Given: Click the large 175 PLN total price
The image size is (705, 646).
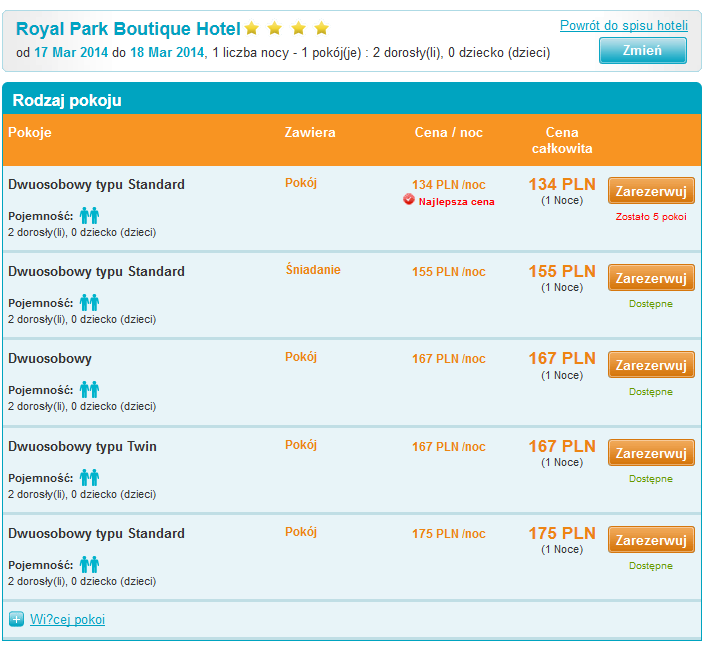Looking at the screenshot, I should [562, 533].
